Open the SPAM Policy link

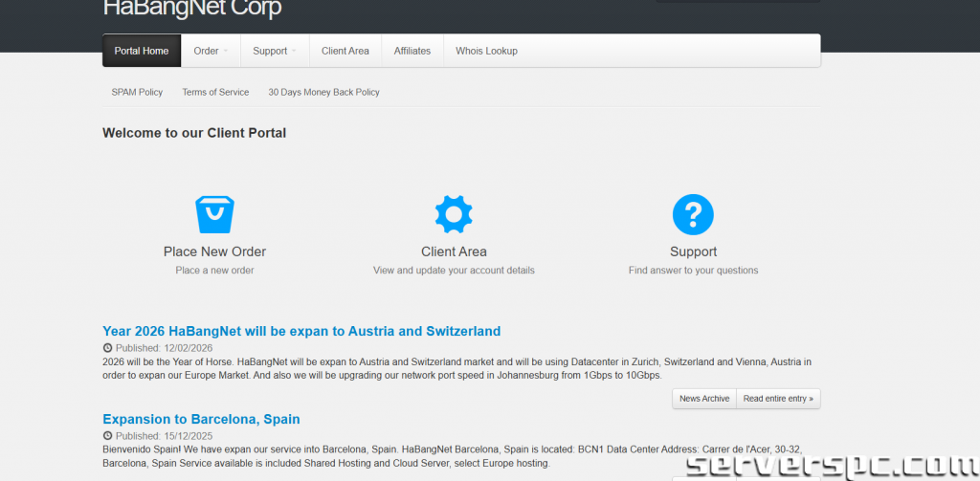[x=137, y=93]
